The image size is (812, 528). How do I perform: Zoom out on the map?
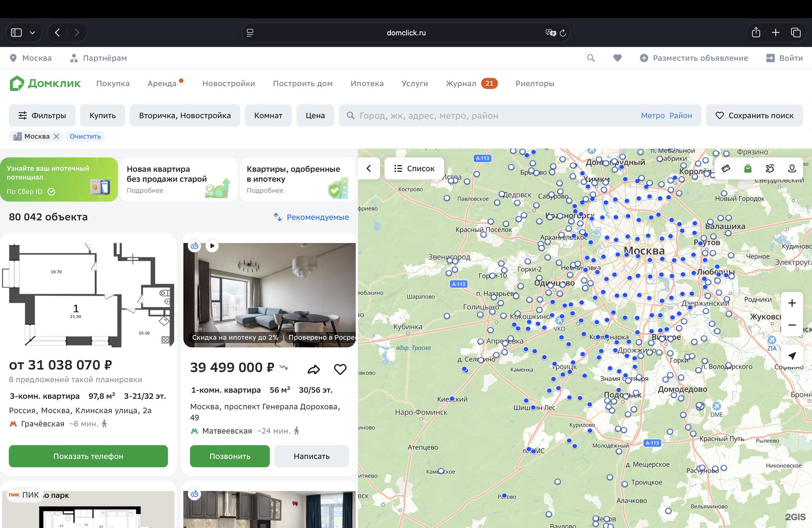pos(792,325)
